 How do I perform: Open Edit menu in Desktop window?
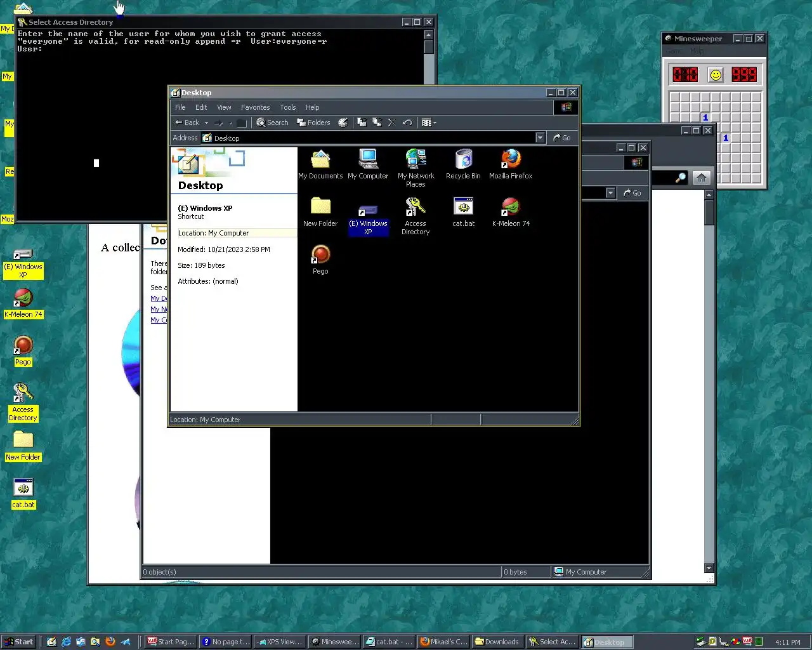201,107
